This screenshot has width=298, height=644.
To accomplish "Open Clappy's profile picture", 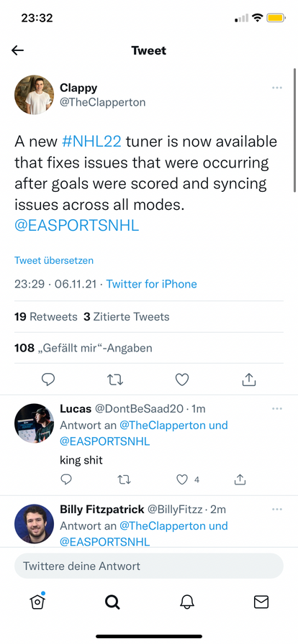I will coord(34,94).
